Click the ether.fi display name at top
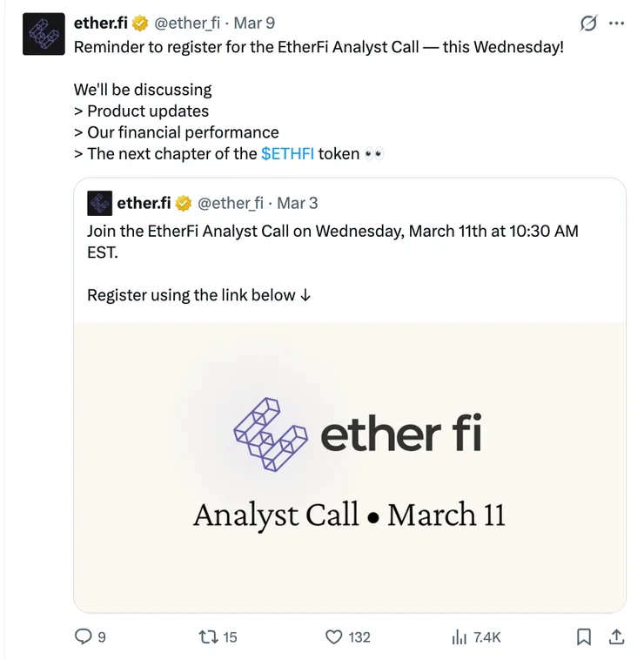The height and width of the screenshot is (660, 644). (x=100, y=24)
